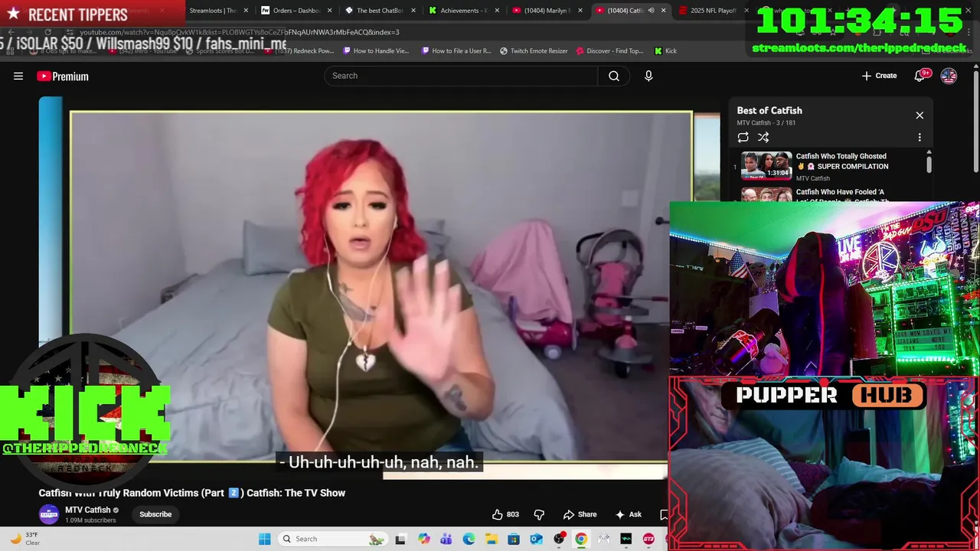Viewport: 980px width, 551px height.
Task: Open the game controller app on taskbar
Action: point(604,539)
